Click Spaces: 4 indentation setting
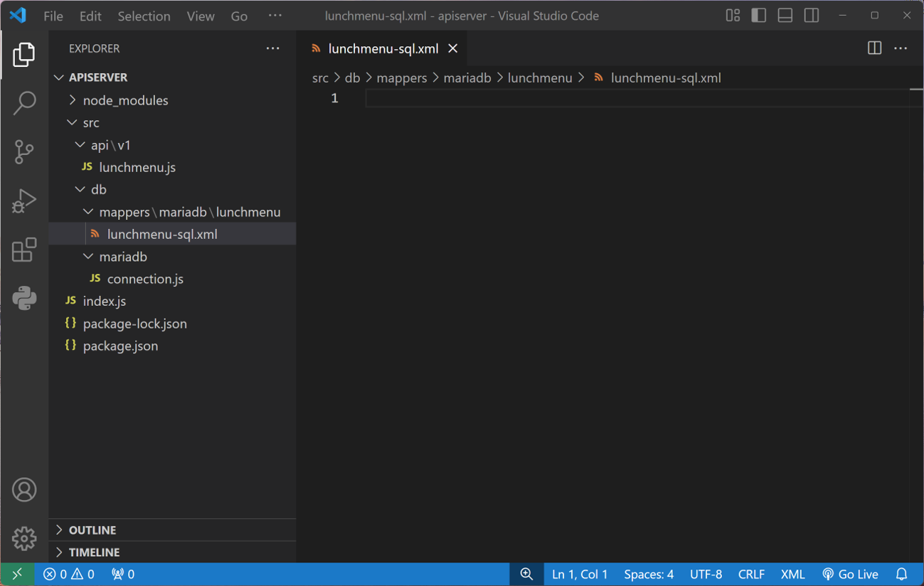The height and width of the screenshot is (586, 924). (649, 574)
